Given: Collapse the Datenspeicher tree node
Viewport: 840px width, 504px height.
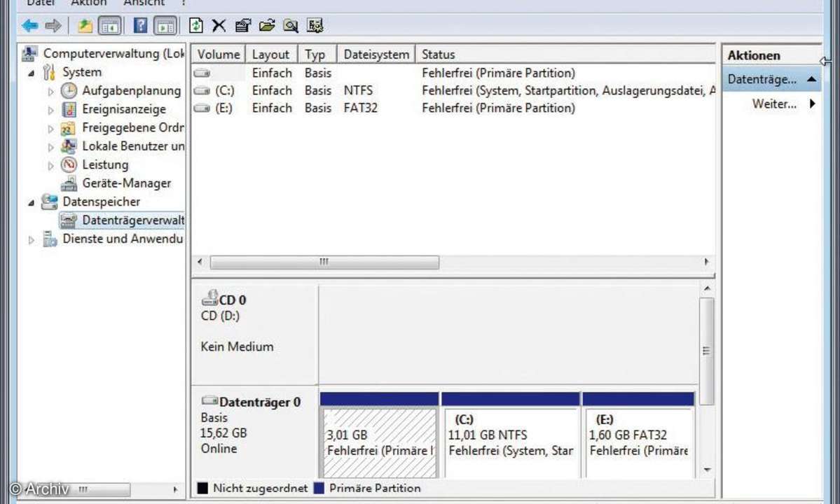Looking at the screenshot, I should 31,202.
